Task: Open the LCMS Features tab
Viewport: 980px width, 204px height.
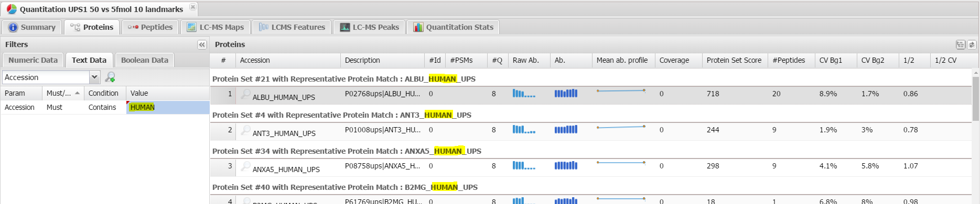Action: tap(292, 27)
